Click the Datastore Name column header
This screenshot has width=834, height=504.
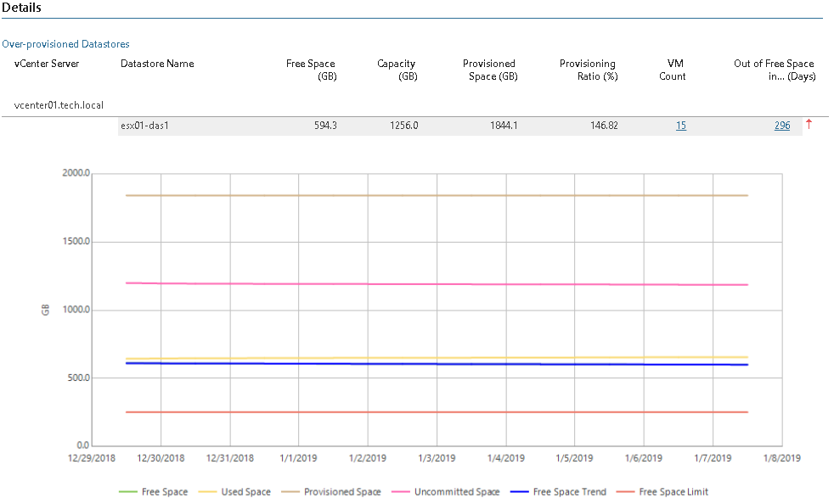[157, 64]
